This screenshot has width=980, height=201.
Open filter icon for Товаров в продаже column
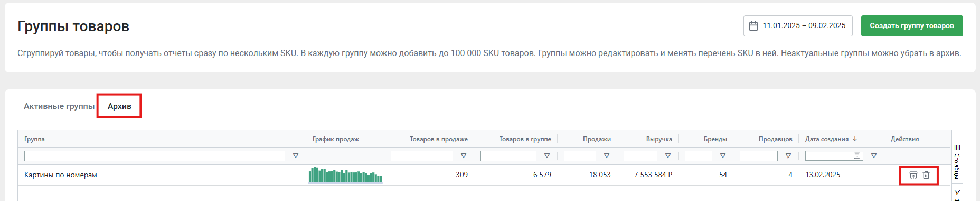[464, 156]
